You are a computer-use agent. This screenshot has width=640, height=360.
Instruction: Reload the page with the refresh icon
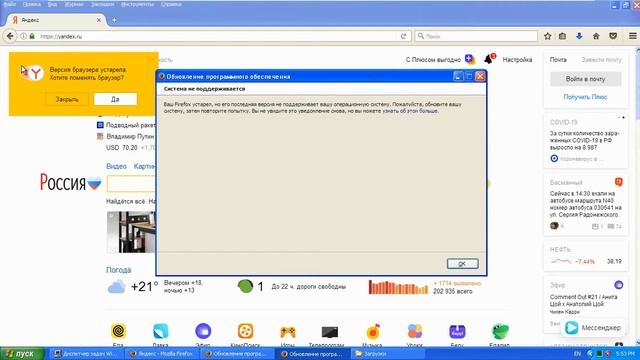pyautogui.click(x=403, y=36)
